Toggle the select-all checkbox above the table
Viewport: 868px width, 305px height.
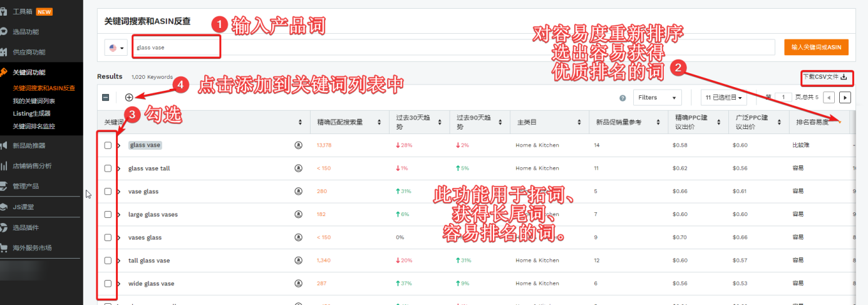click(x=106, y=98)
